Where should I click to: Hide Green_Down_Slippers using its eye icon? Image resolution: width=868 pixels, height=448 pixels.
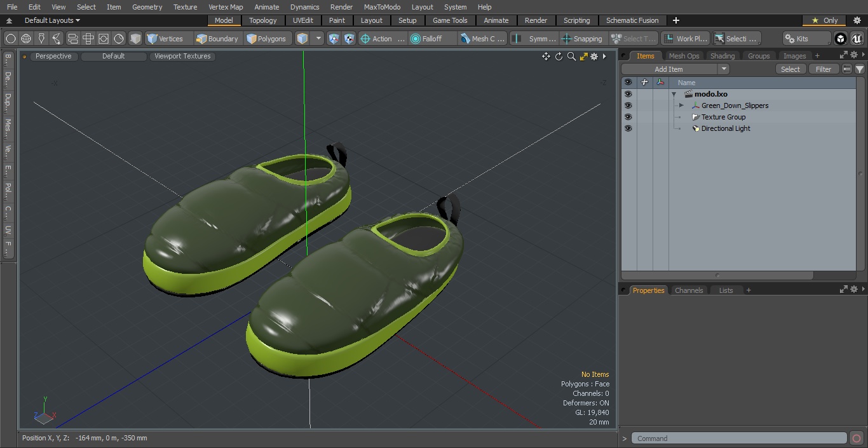628,105
